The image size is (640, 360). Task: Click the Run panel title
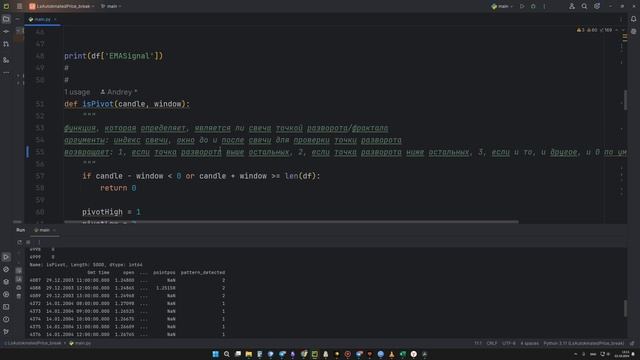[20, 230]
